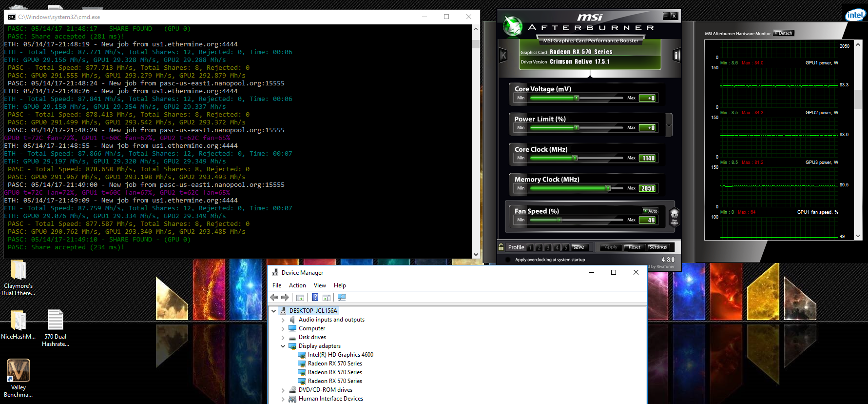Image resolution: width=868 pixels, height=404 pixels.
Task: Minimize the MSI Afterburner window
Action: (666, 16)
